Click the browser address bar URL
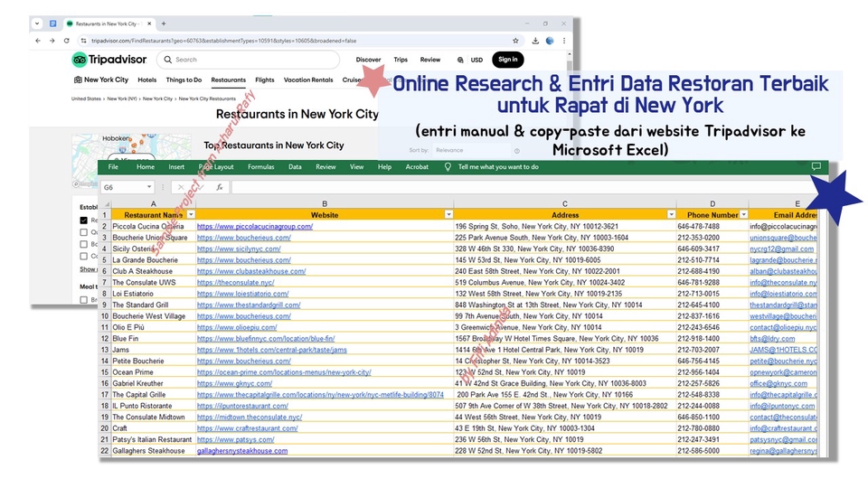The height and width of the screenshot is (488, 868). 223,41
